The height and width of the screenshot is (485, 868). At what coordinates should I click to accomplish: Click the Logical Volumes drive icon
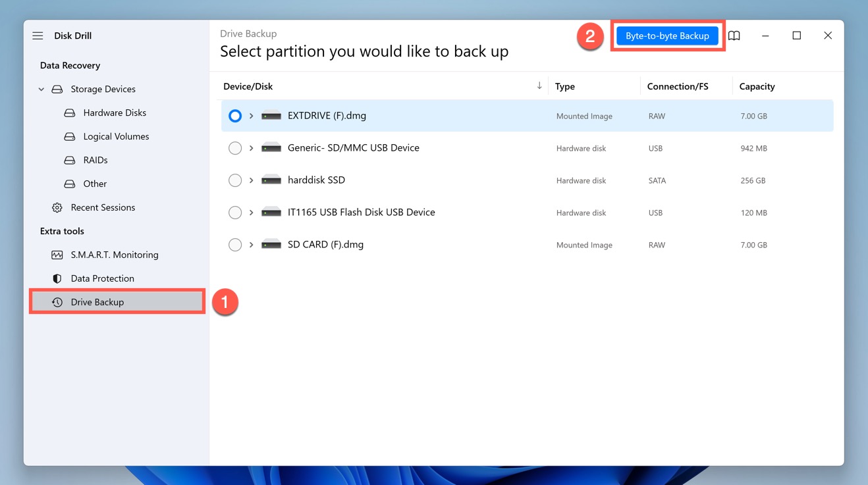pyautogui.click(x=70, y=136)
